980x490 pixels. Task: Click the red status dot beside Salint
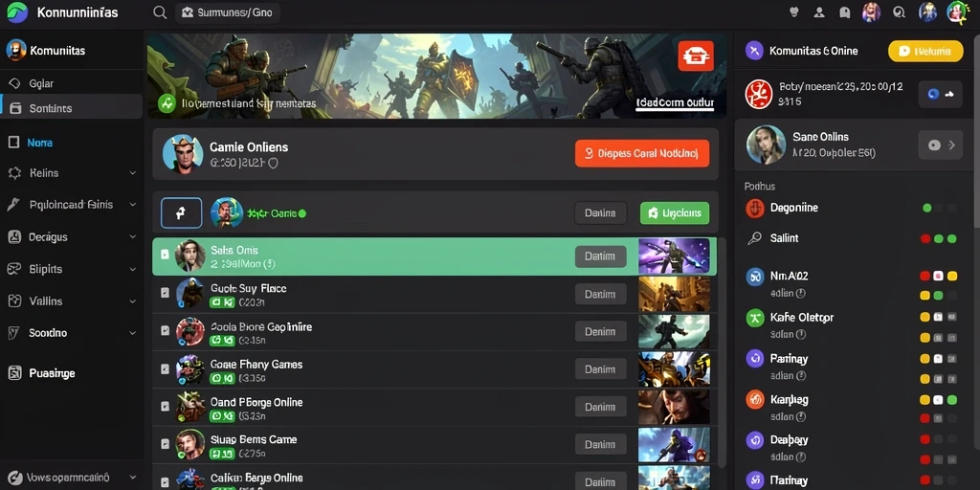[x=925, y=238]
